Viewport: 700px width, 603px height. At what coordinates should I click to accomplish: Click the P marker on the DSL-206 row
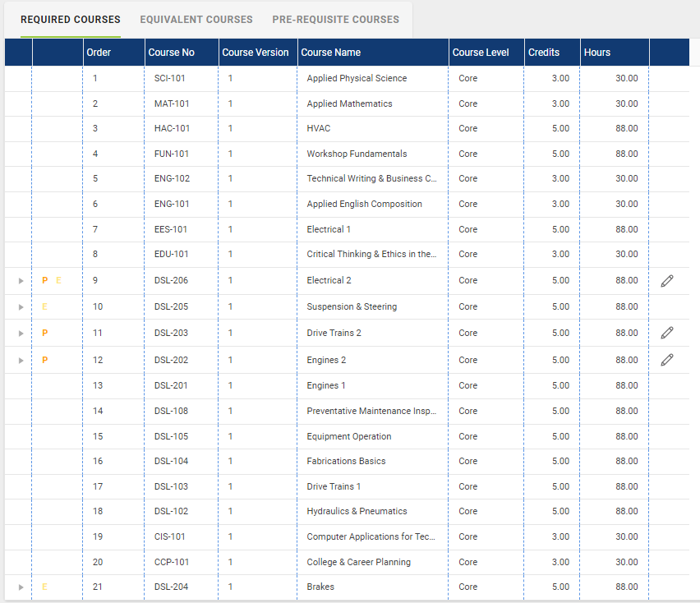(44, 280)
